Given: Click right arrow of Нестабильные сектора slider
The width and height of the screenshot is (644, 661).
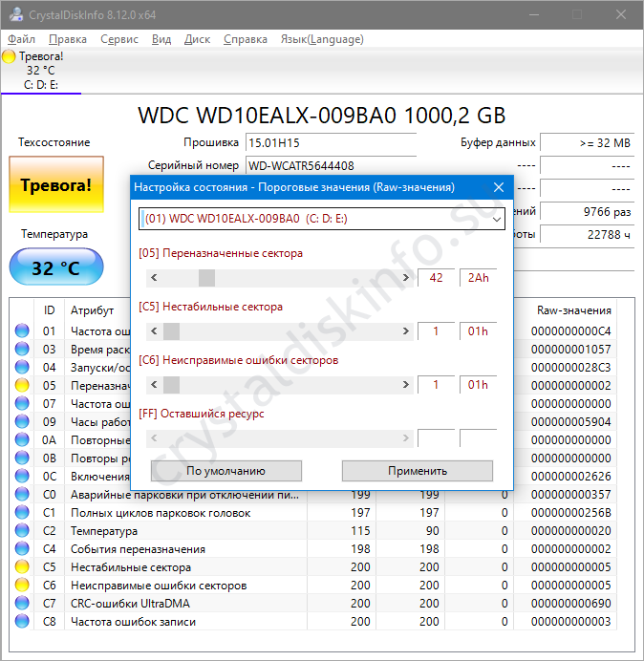Looking at the screenshot, I should pos(406,331).
